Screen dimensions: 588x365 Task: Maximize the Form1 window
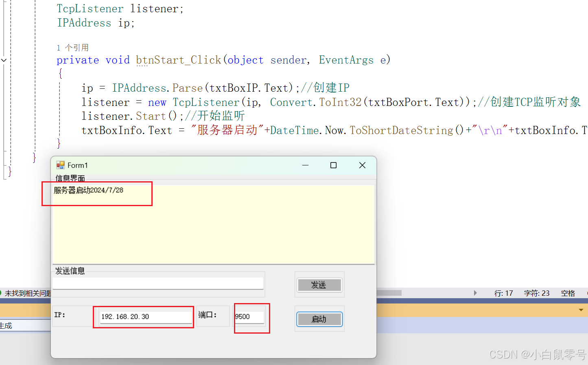coord(333,165)
